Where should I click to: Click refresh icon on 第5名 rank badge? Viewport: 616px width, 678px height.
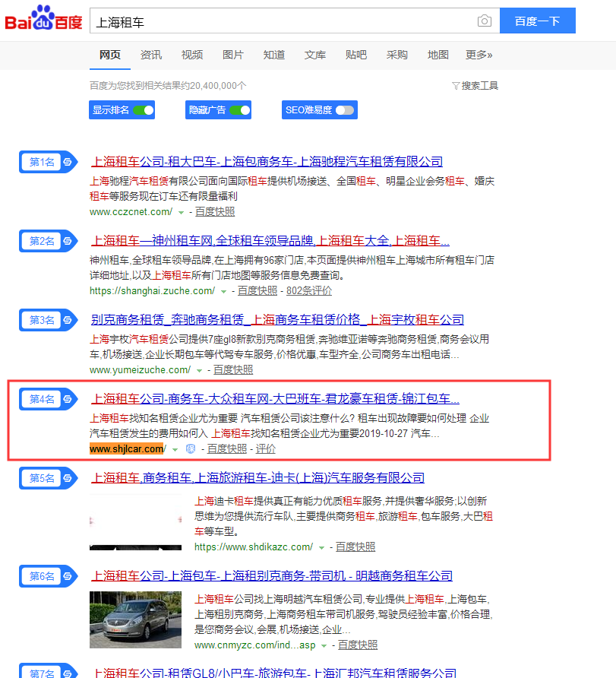[68, 478]
